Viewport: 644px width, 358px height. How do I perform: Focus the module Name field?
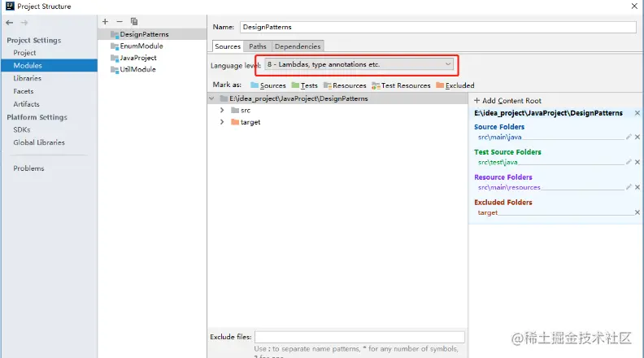pyautogui.click(x=438, y=27)
